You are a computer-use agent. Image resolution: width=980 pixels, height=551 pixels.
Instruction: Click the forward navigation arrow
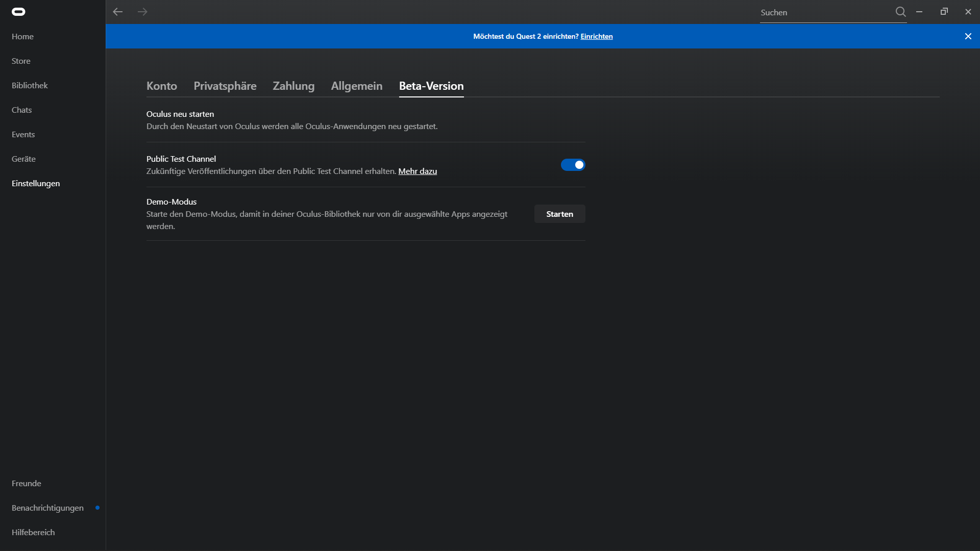(x=142, y=12)
